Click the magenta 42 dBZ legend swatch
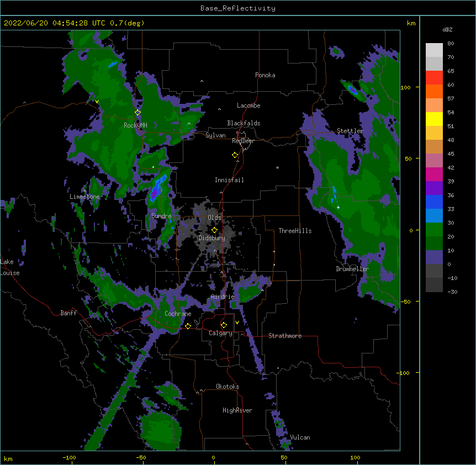Image resolution: width=476 pixels, height=465 pixels. [x=434, y=174]
